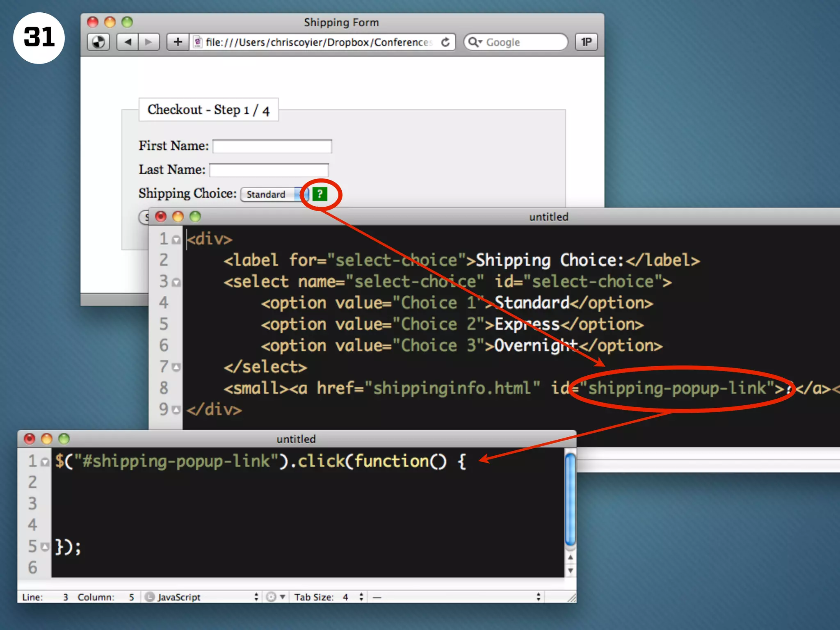The width and height of the screenshot is (840, 630).
Task: Click the green question mark help icon
Action: coord(320,194)
